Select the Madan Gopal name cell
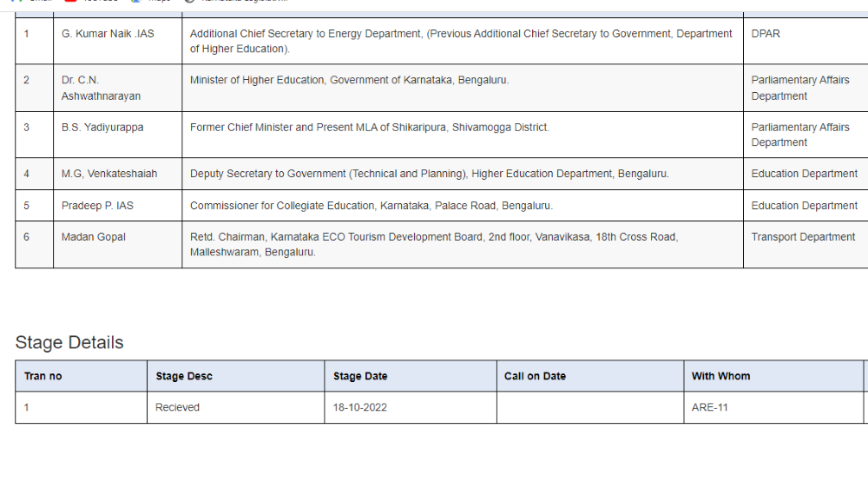This screenshot has width=868, height=488. [94, 237]
